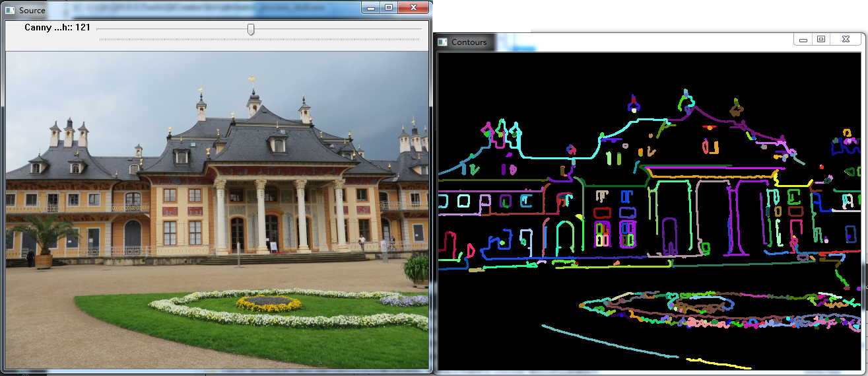Click the 'Canny ...h:: 121' trackbar label
This screenshot has height=376, width=868.
coord(57,28)
